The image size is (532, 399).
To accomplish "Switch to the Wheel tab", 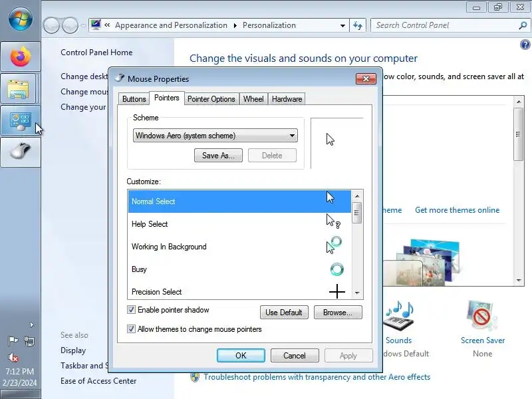I will (x=253, y=98).
